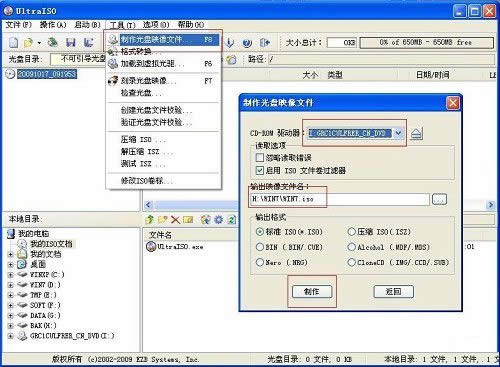Choose 制作光盘映像文件 from Tools menu
The image size is (500, 367).
[x=163, y=40]
